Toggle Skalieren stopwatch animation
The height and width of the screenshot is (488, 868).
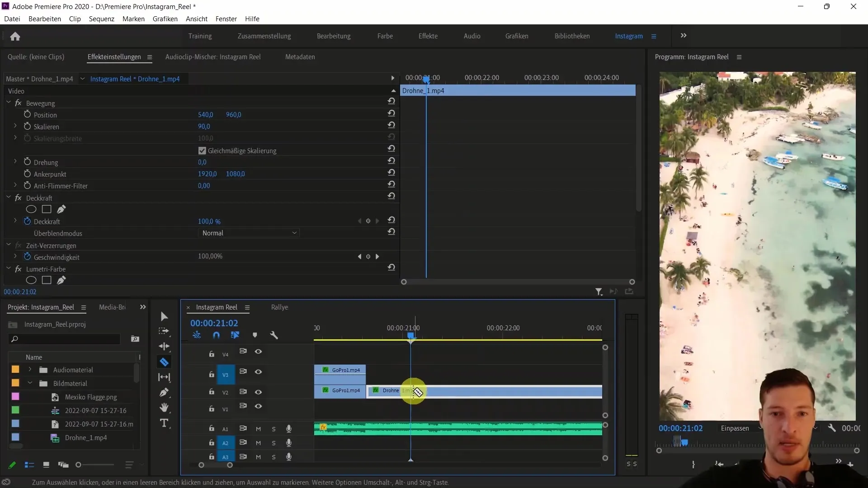pos(27,126)
